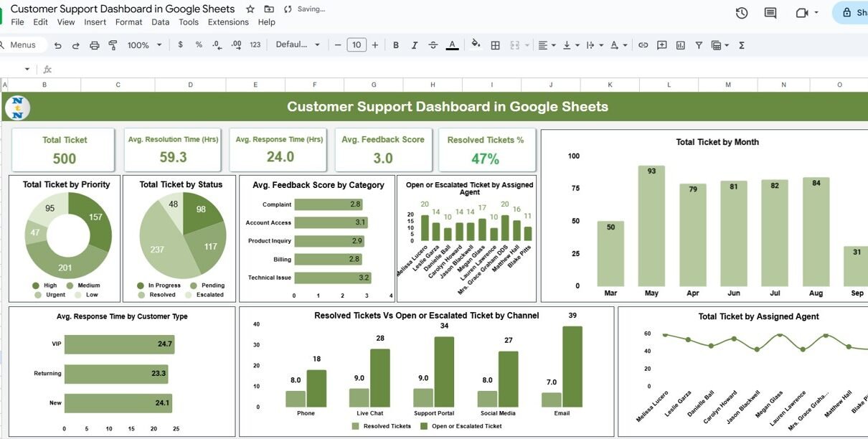Click the increase font size plus button

[x=374, y=44]
